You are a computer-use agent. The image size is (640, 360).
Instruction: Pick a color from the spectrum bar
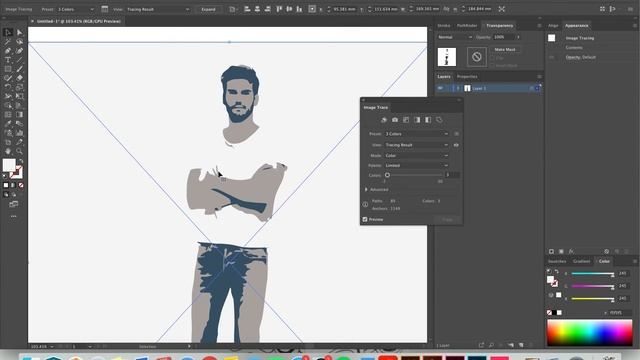click(590, 333)
